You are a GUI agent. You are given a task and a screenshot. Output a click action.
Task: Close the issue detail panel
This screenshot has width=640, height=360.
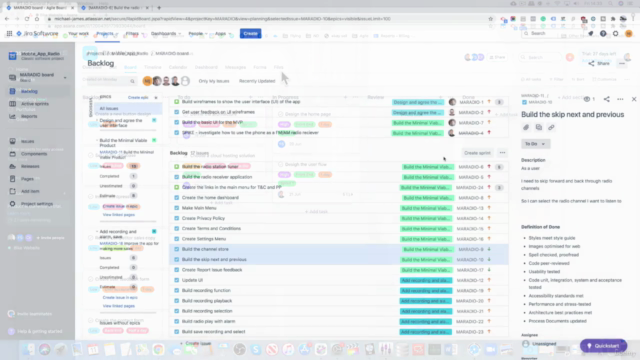pyautogui.click(x=634, y=99)
